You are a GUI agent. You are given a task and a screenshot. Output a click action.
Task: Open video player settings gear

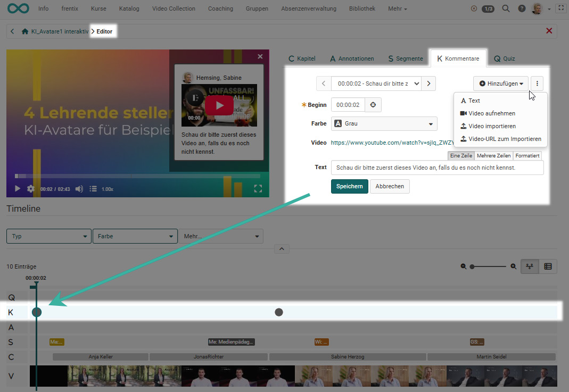[31, 189]
